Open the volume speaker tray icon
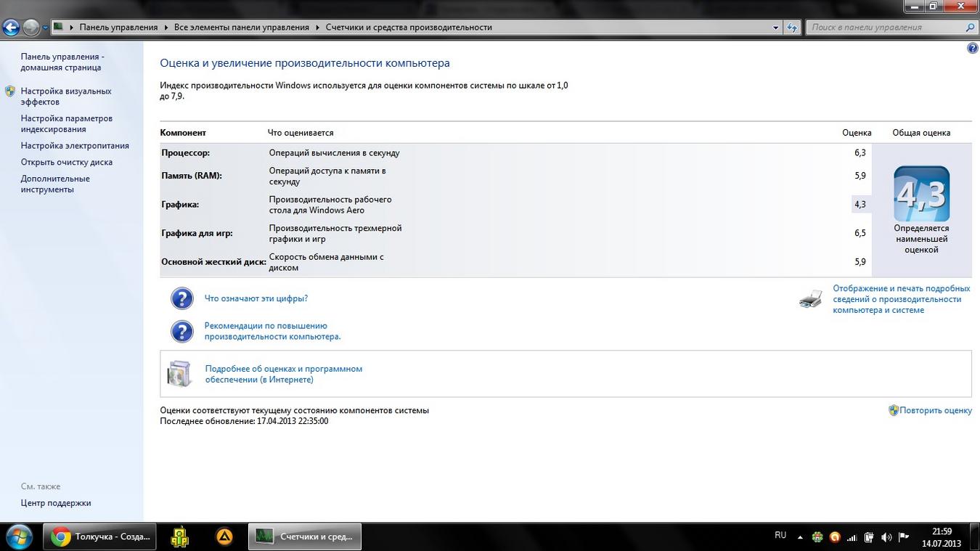This screenshot has height=551, width=980. tap(886, 538)
